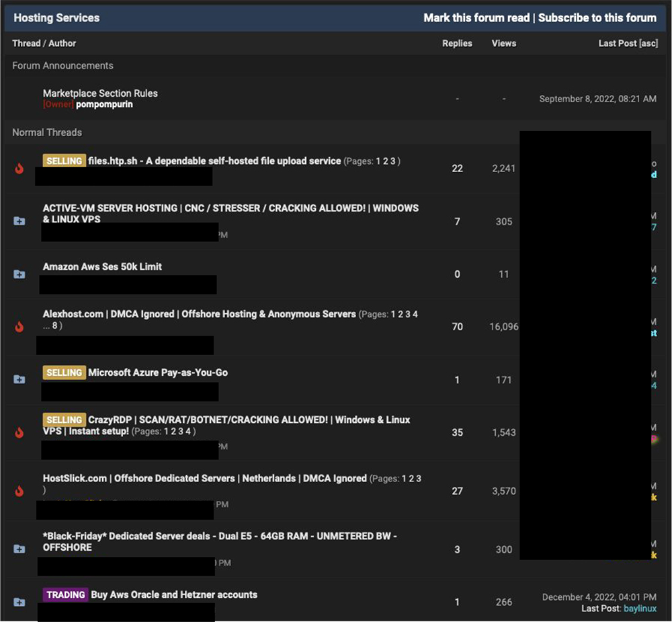This screenshot has width=672, height=622.
Task: Sort threads by the Views column
Action: tap(503, 44)
